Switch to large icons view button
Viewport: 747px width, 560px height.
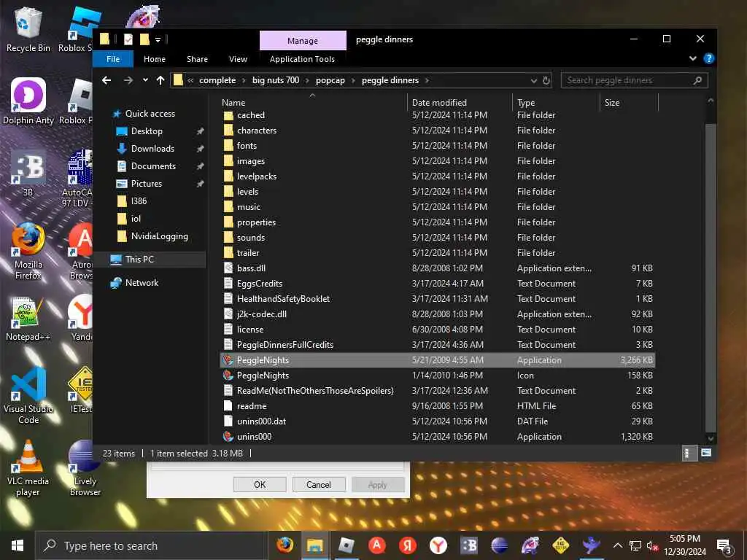pyautogui.click(x=706, y=453)
